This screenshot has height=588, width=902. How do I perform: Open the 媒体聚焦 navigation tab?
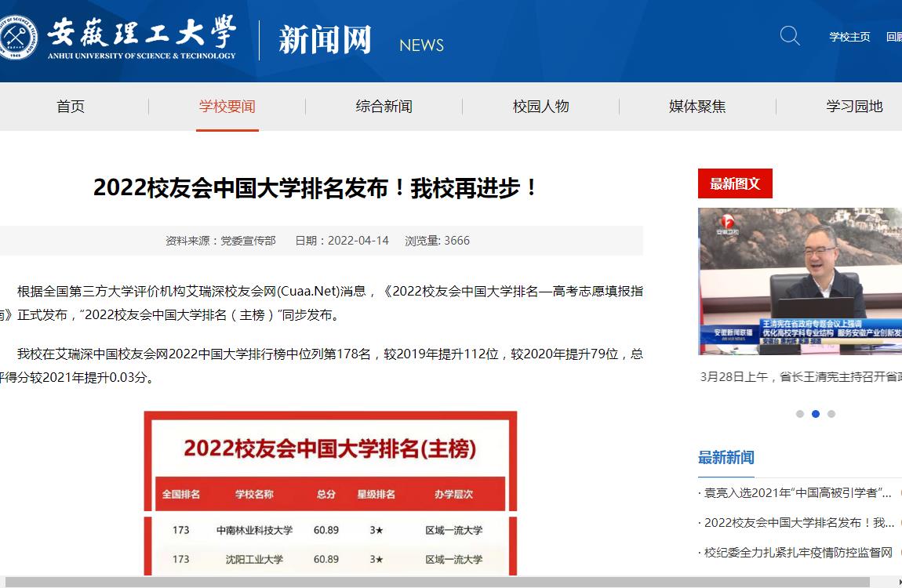pyautogui.click(x=697, y=107)
